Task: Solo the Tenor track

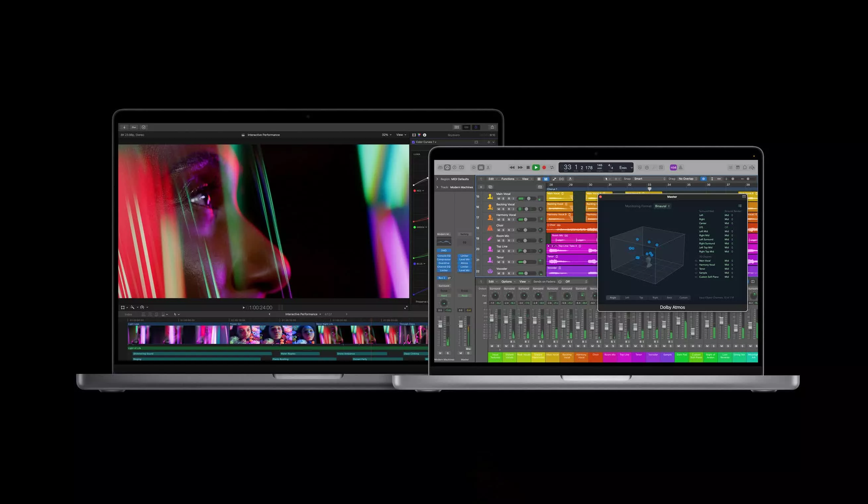Action: coord(503,262)
